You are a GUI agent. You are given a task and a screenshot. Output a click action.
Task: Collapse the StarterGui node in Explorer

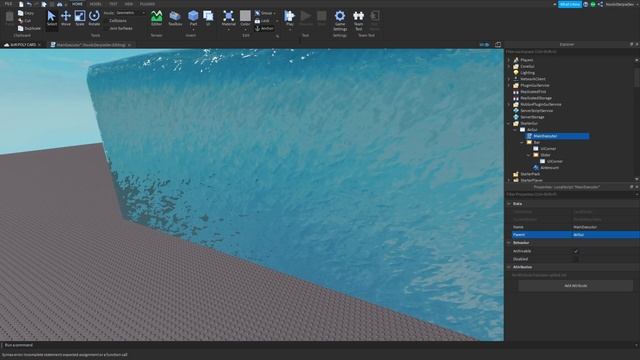[x=509, y=123]
